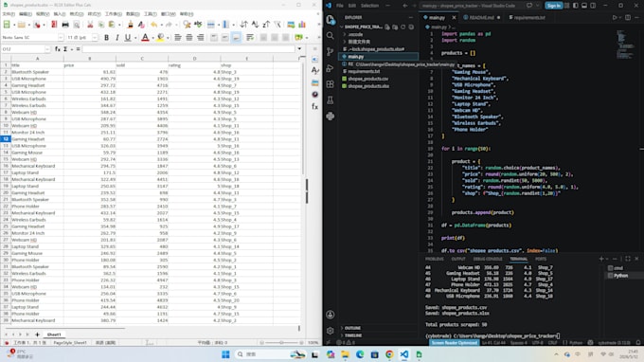Expand the formula bar arrow

click(299, 49)
